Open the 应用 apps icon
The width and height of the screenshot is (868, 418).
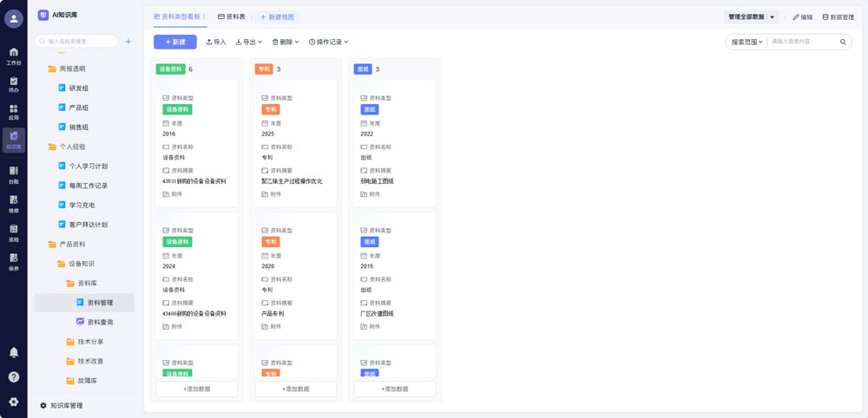point(13,112)
